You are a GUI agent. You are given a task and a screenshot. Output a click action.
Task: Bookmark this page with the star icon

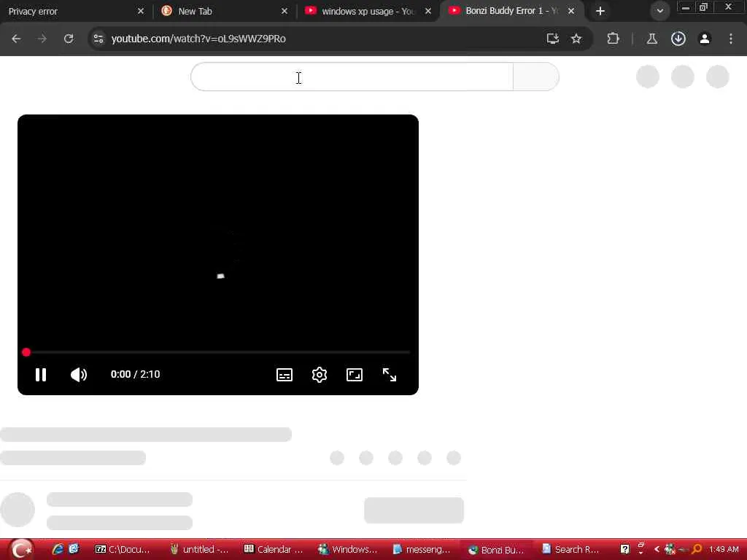576,39
